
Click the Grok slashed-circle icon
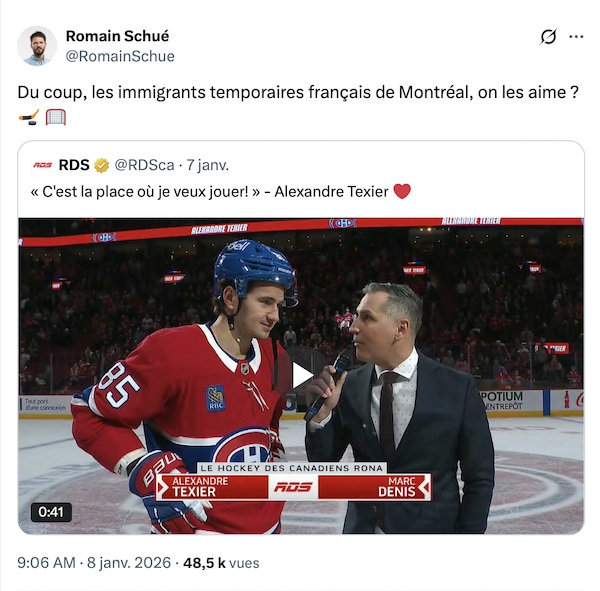tap(548, 37)
